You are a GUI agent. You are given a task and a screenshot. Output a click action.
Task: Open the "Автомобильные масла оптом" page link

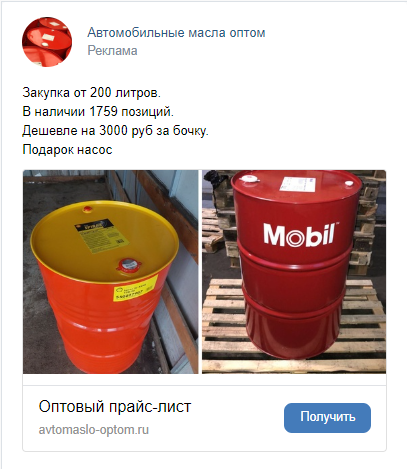(x=176, y=33)
